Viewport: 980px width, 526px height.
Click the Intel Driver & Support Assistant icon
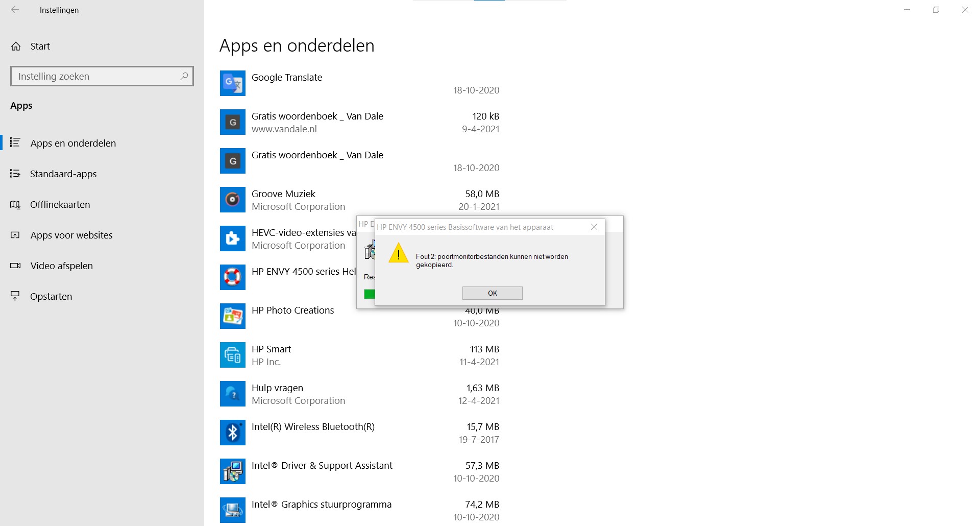point(233,471)
